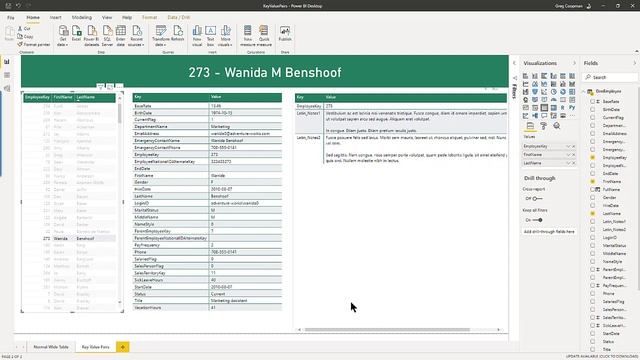The image size is (640, 360).
Task: Click the Enter data icon
Action: [120, 36]
